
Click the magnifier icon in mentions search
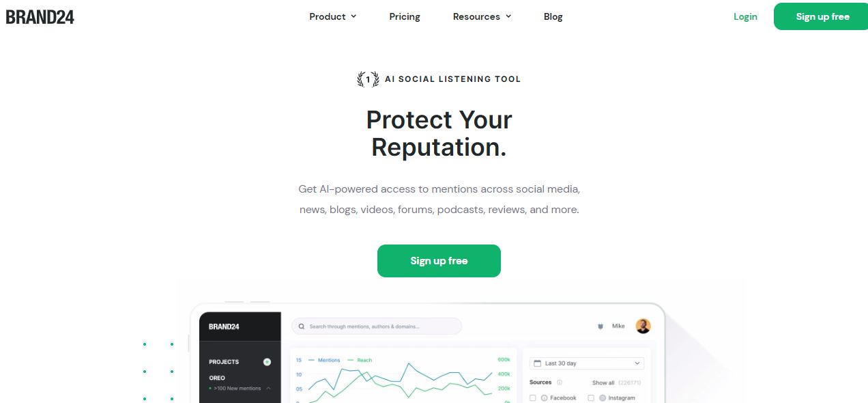pos(302,326)
